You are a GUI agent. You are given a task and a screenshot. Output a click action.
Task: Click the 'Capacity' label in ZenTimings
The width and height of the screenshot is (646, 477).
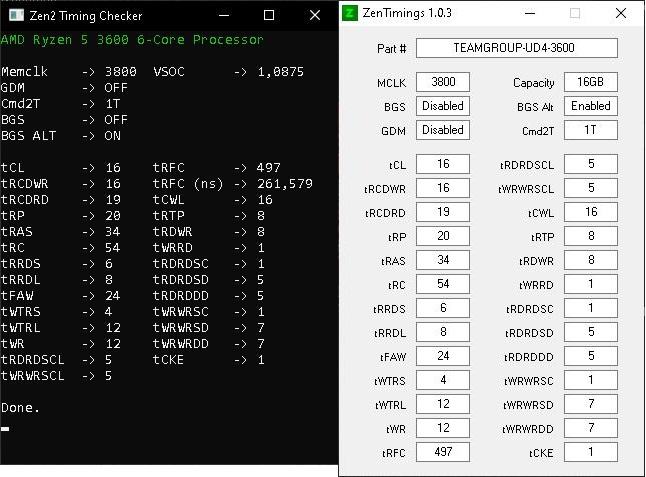534,83
